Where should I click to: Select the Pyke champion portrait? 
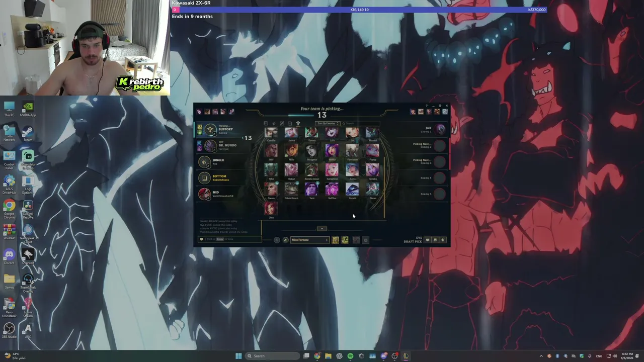(271, 169)
